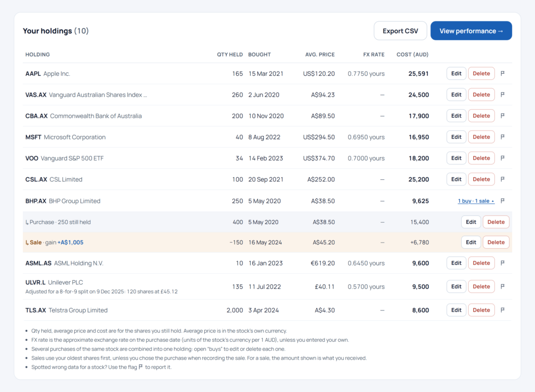Select the AAPL Apple Inc. name

[x=48, y=74]
